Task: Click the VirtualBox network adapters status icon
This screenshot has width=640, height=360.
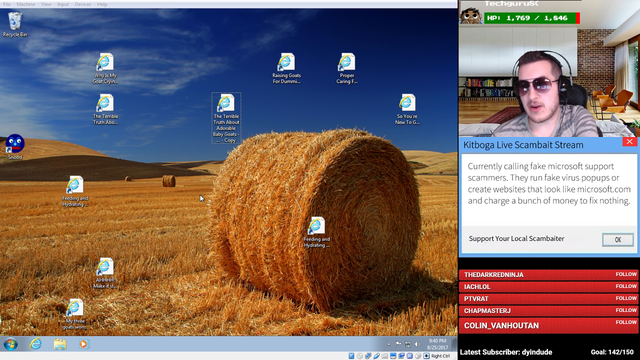Action: [368, 356]
